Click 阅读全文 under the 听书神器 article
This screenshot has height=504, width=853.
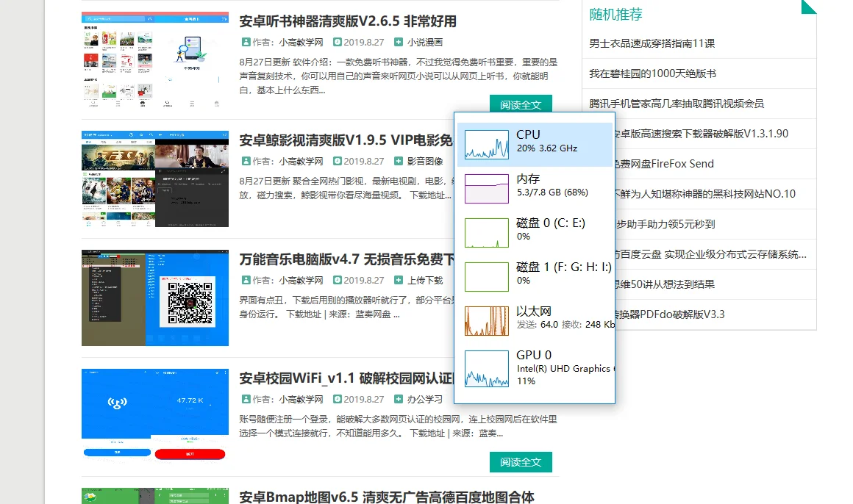[521, 104]
